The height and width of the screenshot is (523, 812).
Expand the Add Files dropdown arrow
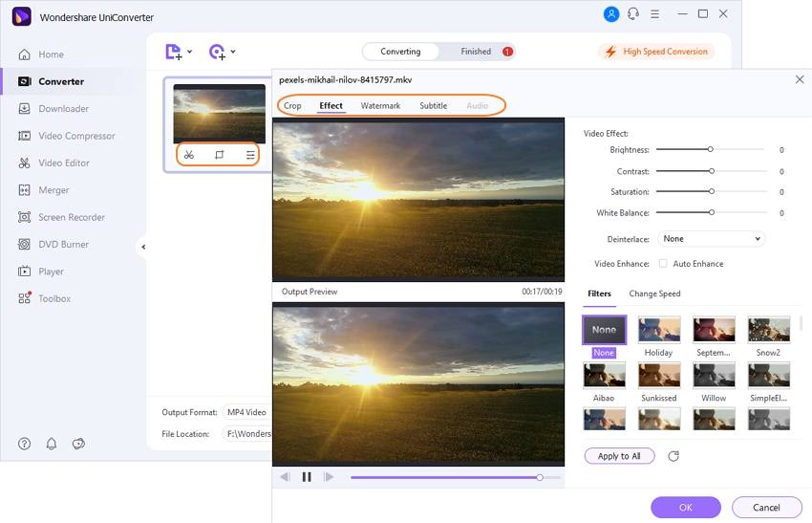tap(189, 52)
